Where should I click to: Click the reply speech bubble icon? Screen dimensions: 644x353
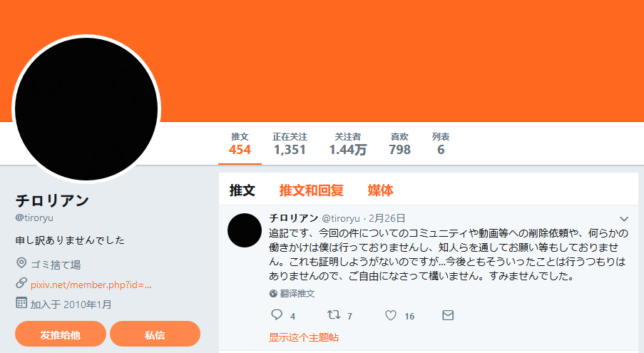(x=277, y=314)
